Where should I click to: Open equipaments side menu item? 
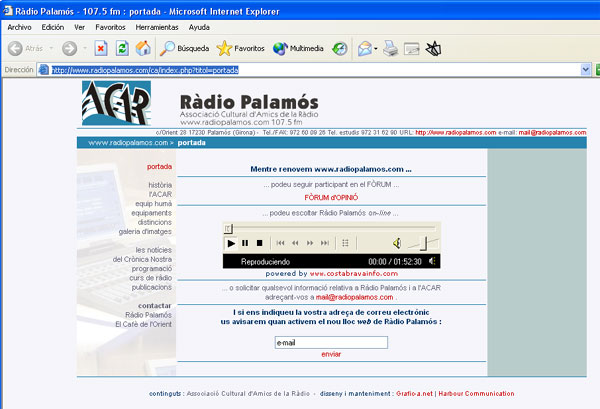tap(152, 213)
